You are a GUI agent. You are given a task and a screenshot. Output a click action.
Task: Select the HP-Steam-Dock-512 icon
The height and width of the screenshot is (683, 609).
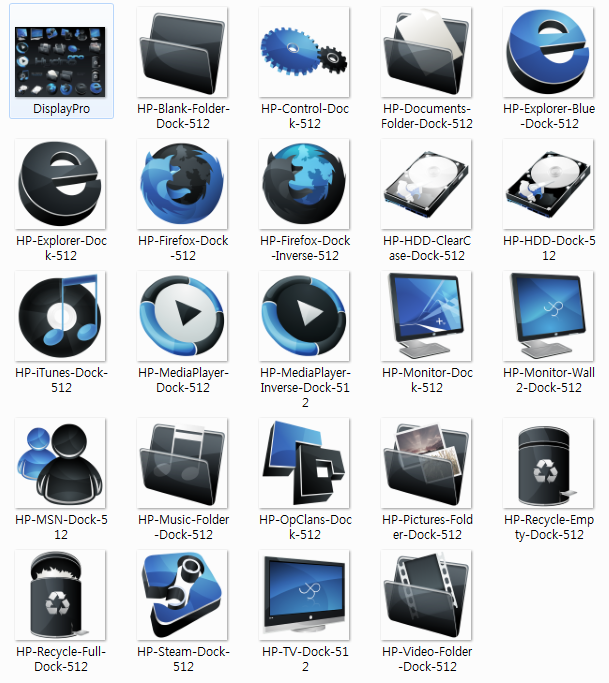(x=182, y=595)
